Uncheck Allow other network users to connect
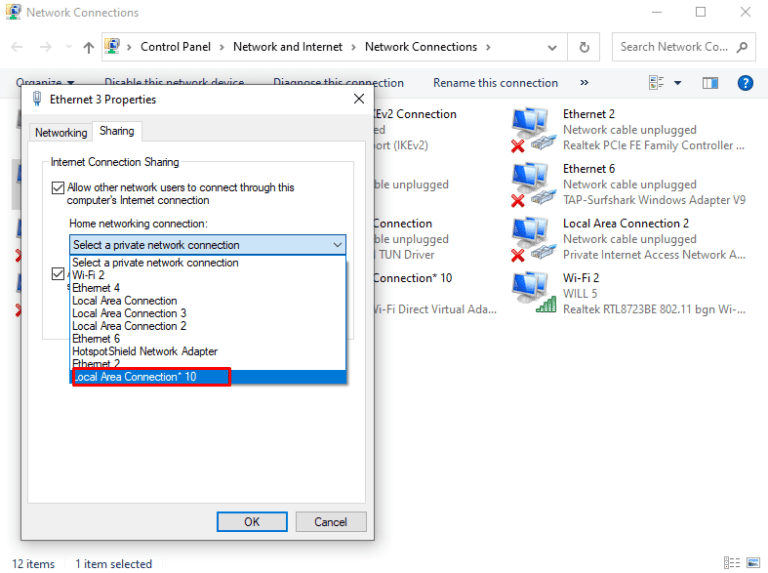Viewport: 768px width, 573px height. (58, 188)
